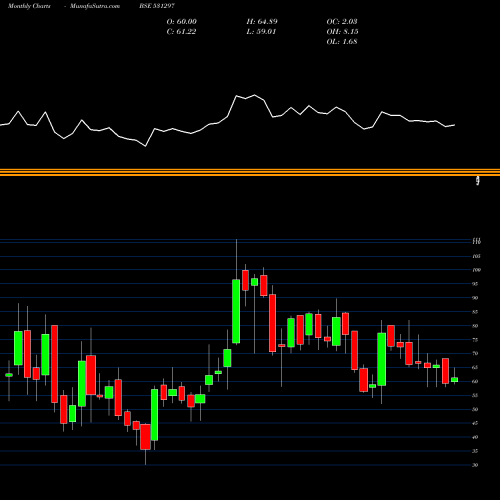Click the "OC: 2.03" reading
Viewport: 500px width, 500px height.
[x=342, y=22]
